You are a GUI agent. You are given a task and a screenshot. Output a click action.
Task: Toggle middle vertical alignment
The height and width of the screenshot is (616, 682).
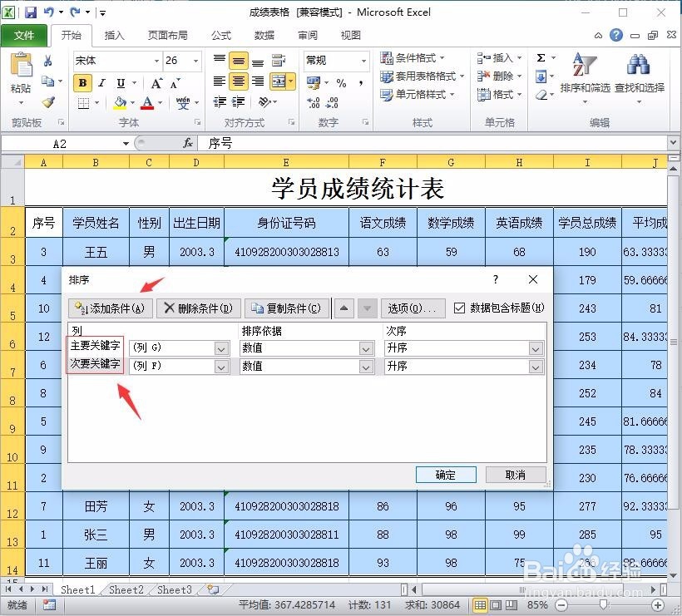click(x=239, y=61)
